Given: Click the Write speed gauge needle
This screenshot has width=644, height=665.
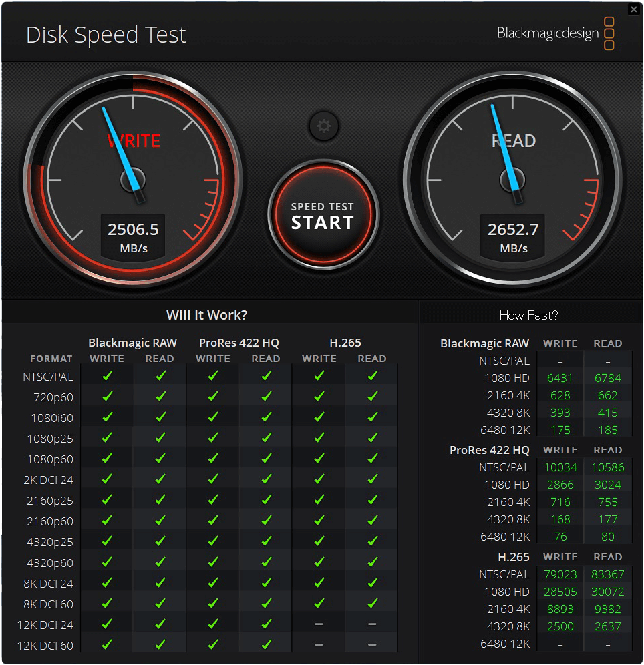Looking at the screenshot, I should [x=123, y=154].
